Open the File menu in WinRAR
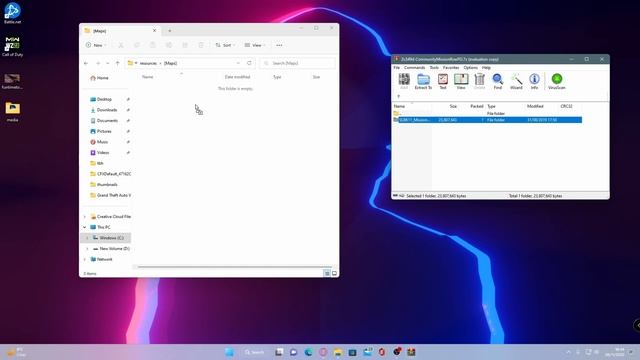 [x=397, y=68]
